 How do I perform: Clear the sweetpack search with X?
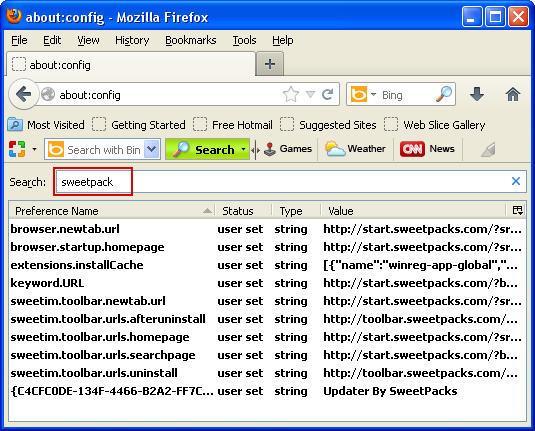tap(516, 181)
